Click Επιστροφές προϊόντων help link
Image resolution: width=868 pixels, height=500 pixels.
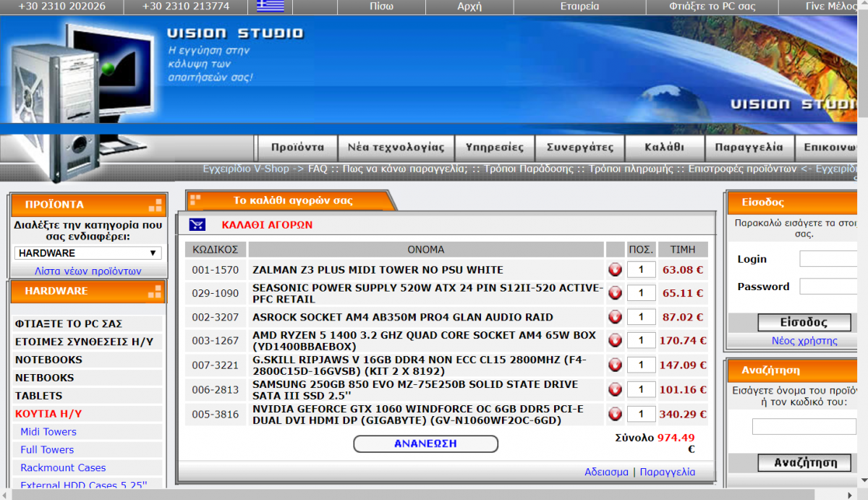click(742, 169)
